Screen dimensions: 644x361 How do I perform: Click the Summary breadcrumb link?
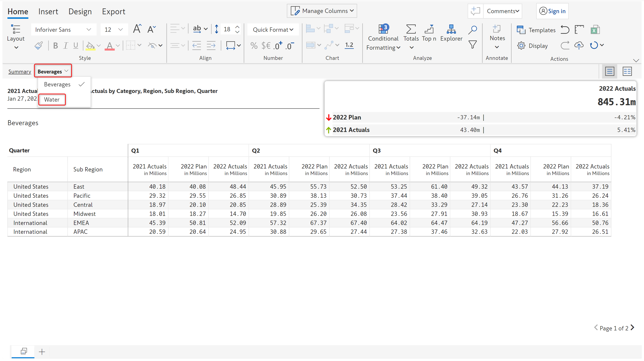(x=20, y=72)
